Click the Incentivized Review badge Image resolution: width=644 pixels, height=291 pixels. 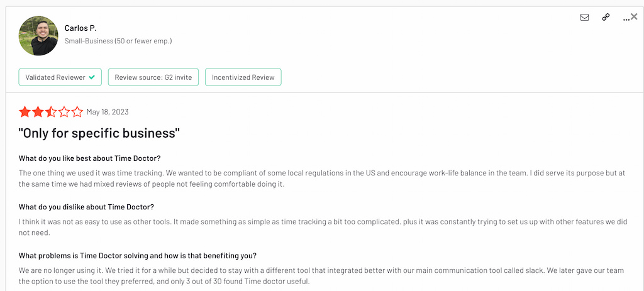[x=243, y=77]
